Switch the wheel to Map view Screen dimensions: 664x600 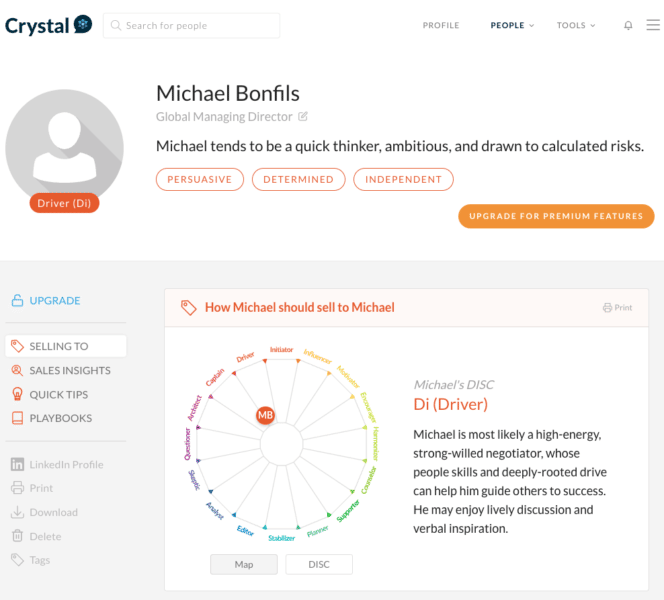pyautogui.click(x=244, y=564)
